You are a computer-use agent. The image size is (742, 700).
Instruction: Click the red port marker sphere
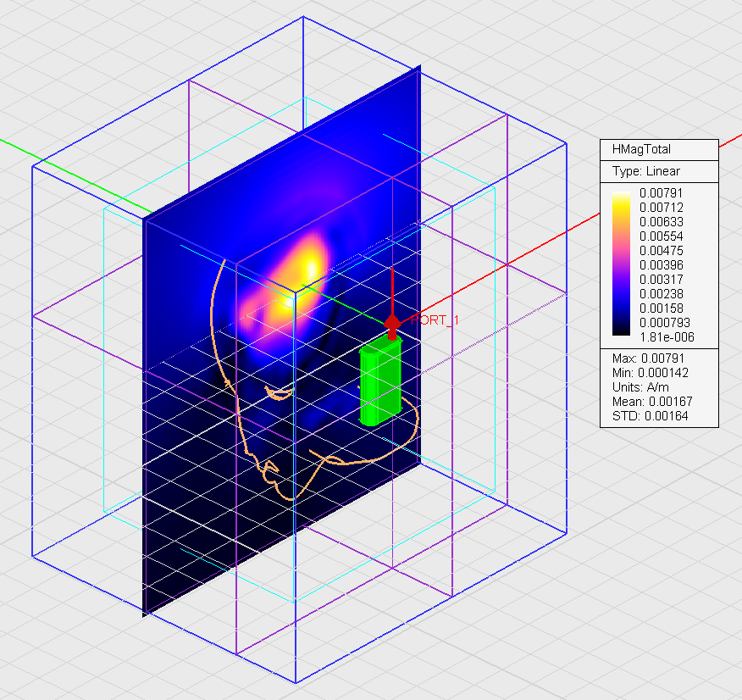click(x=392, y=323)
